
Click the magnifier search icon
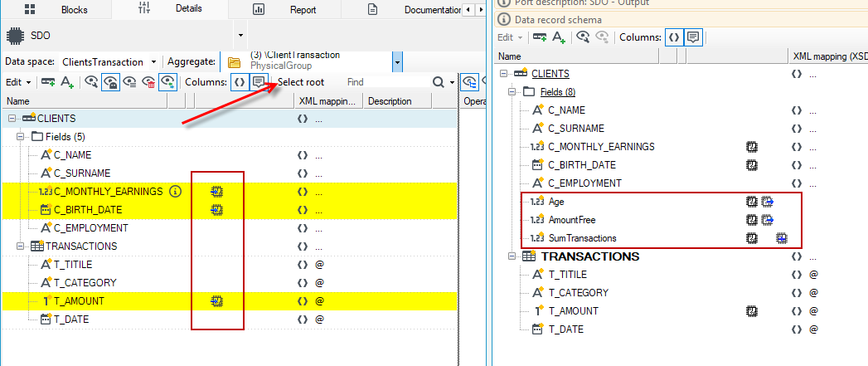[439, 82]
